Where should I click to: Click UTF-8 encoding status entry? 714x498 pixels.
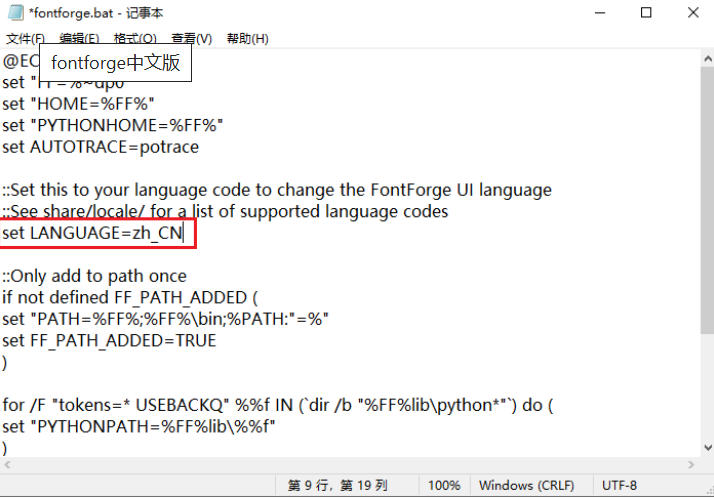619,486
